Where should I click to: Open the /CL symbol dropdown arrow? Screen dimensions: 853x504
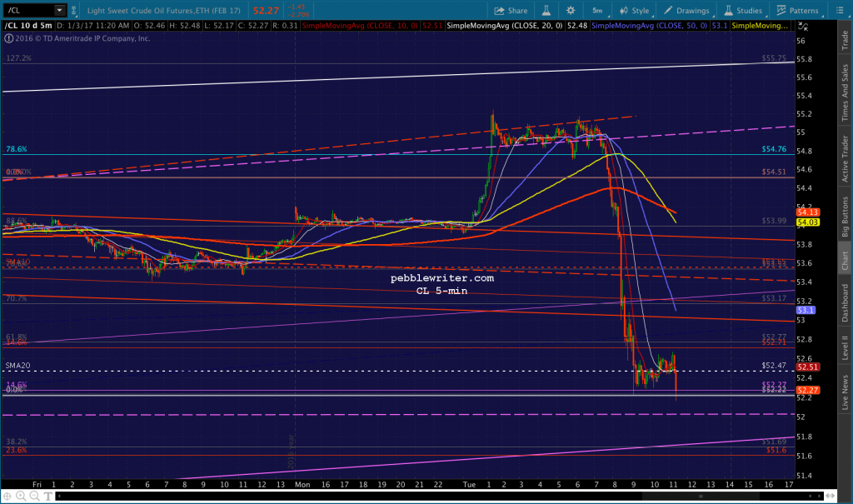59,10
